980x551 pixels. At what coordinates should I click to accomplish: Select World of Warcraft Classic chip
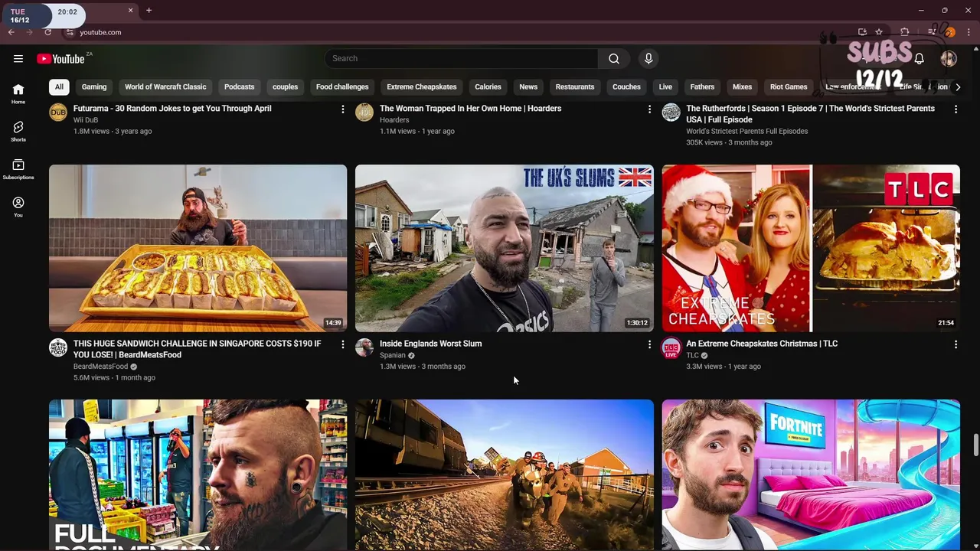click(165, 87)
